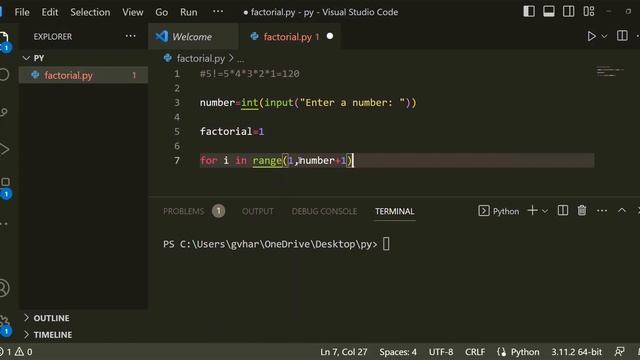Open the Run and Debug activity bar icon
The image size is (640, 360).
pyautogui.click(x=4, y=149)
